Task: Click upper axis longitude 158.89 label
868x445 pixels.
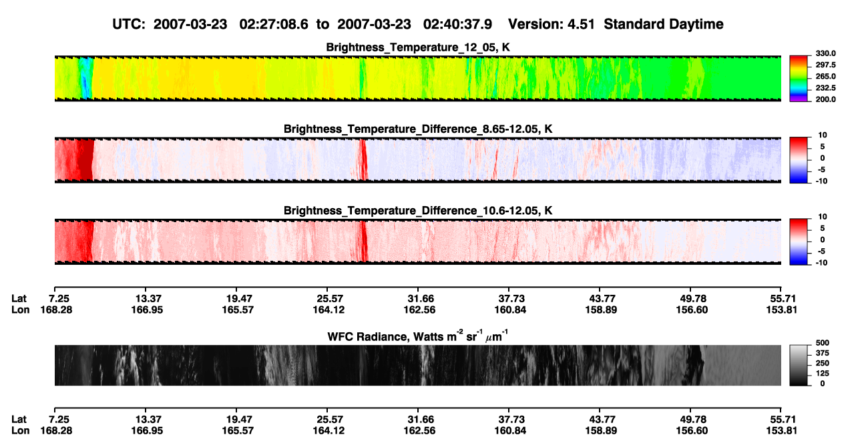Action: click(x=602, y=310)
